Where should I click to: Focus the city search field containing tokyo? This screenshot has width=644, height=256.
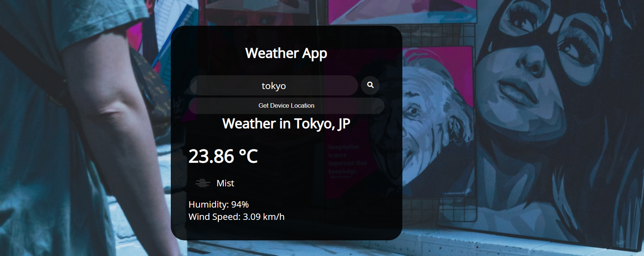[x=273, y=86]
